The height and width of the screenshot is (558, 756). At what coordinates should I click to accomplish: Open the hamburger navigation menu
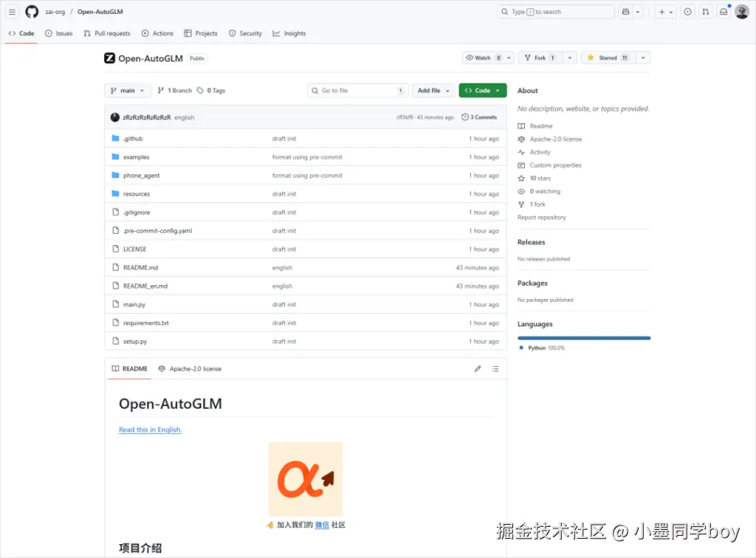[12, 12]
